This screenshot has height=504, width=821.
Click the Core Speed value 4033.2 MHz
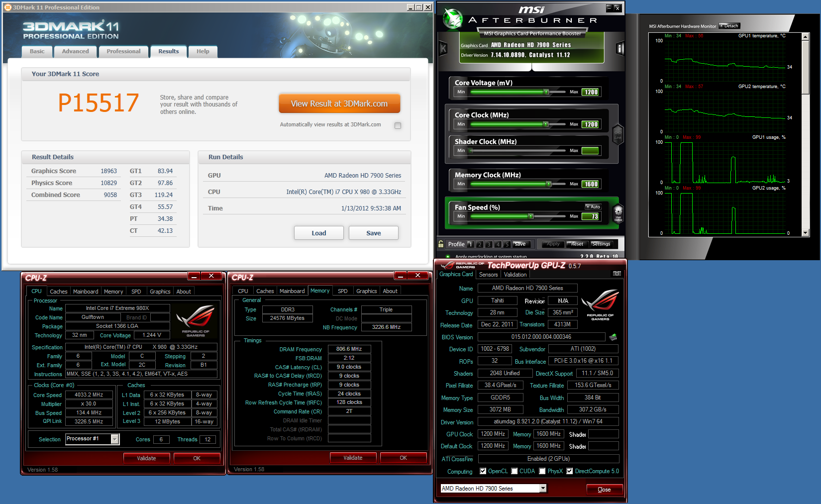click(89, 395)
